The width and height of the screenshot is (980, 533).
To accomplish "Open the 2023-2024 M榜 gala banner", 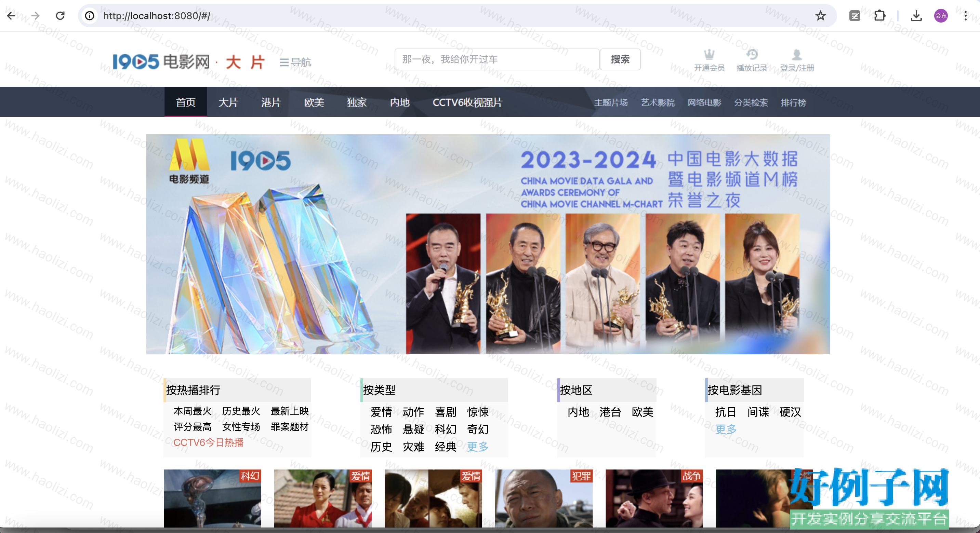I will (488, 244).
